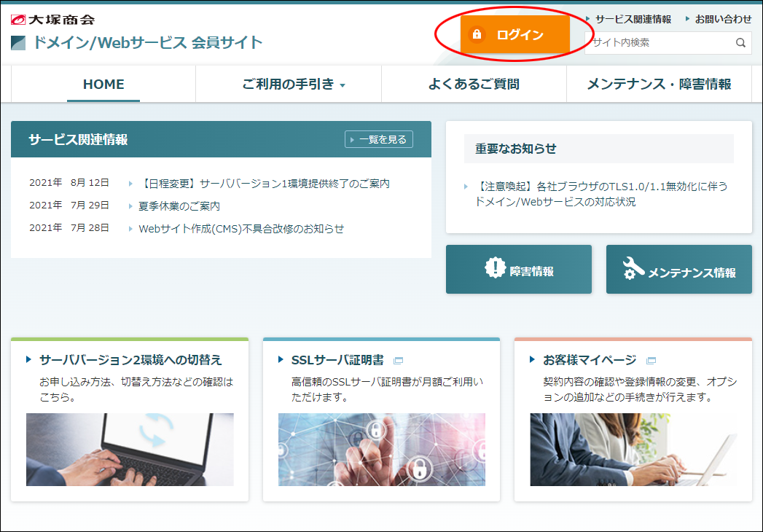This screenshot has width=763, height=532.
Task: Expand the ご利用の手引き menu
Action: tap(289, 85)
